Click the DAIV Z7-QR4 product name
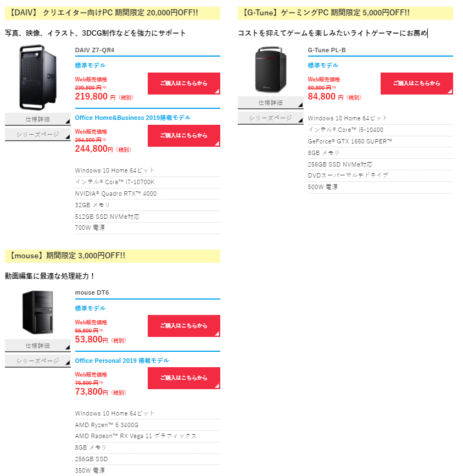The width and height of the screenshot is (463, 476). (x=94, y=50)
